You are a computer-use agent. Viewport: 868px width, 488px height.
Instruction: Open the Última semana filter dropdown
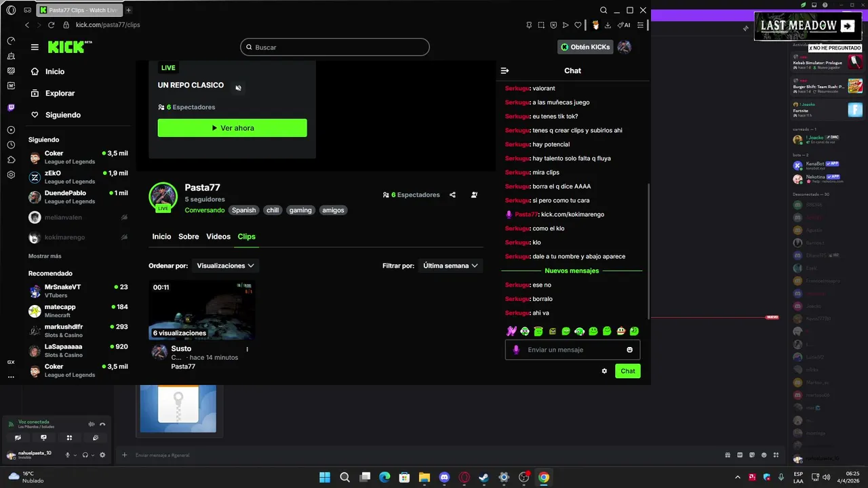point(450,266)
